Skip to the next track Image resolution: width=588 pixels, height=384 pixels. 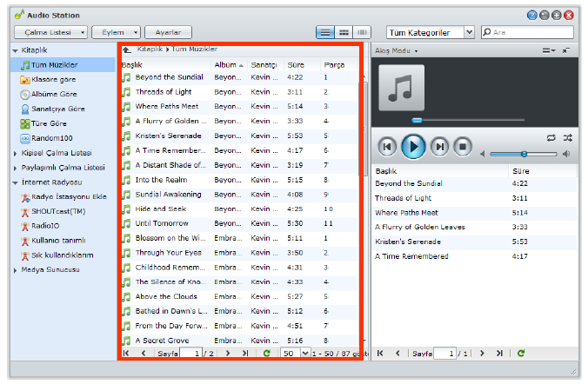pos(440,147)
